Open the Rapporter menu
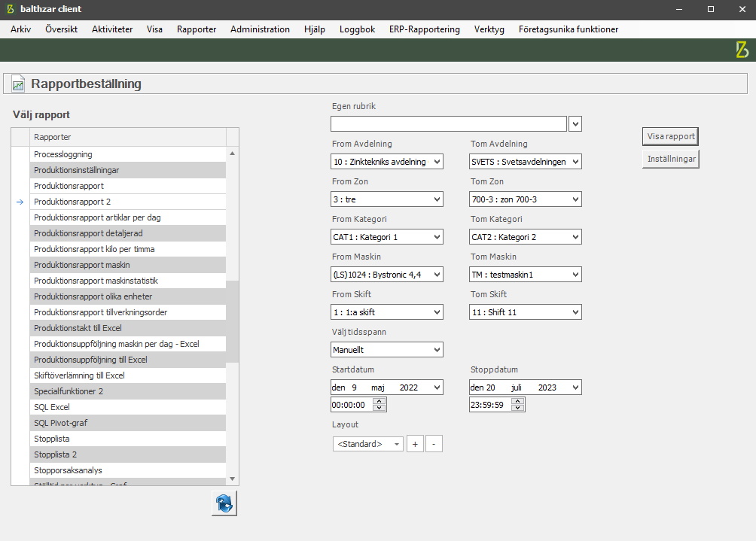Viewport: 756px width, 541px height. point(197,29)
